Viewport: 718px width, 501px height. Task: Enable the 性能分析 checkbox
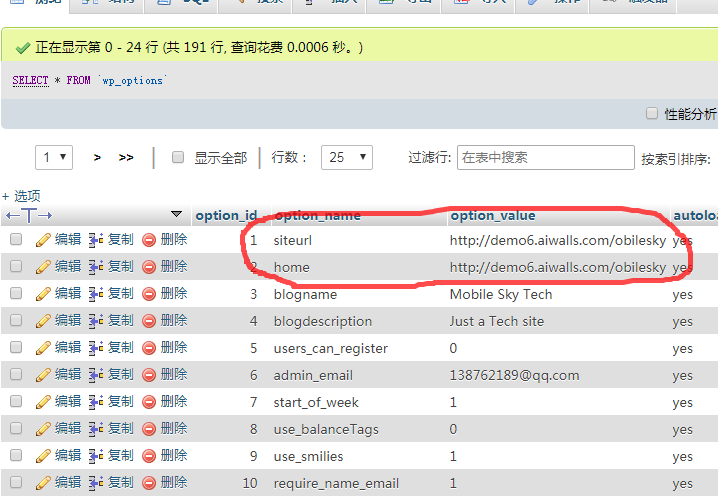click(x=652, y=114)
